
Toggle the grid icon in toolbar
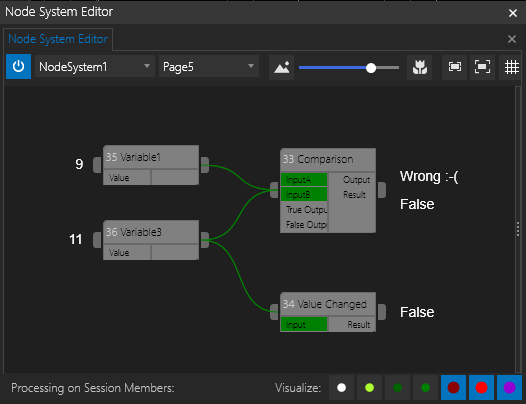pyautogui.click(x=511, y=67)
